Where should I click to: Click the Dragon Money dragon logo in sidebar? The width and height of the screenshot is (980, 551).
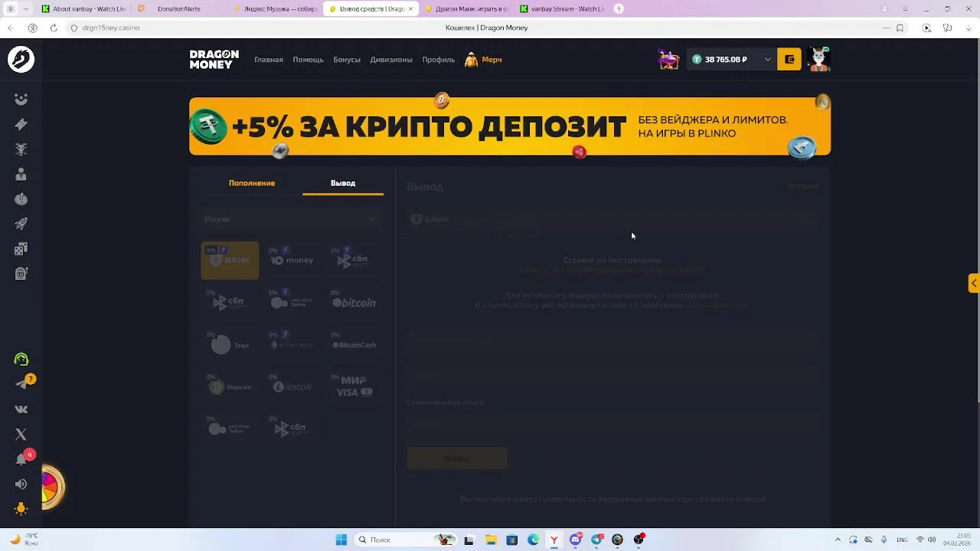coord(21,59)
